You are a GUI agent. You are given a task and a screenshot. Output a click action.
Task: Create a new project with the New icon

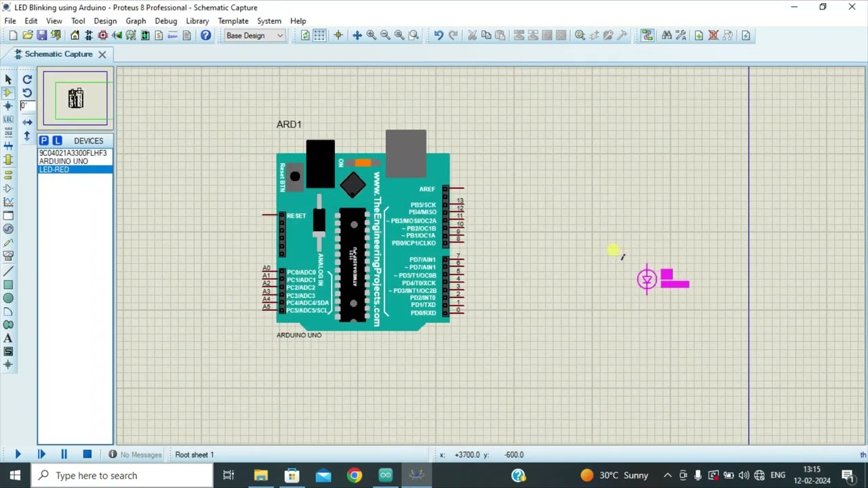(x=13, y=35)
